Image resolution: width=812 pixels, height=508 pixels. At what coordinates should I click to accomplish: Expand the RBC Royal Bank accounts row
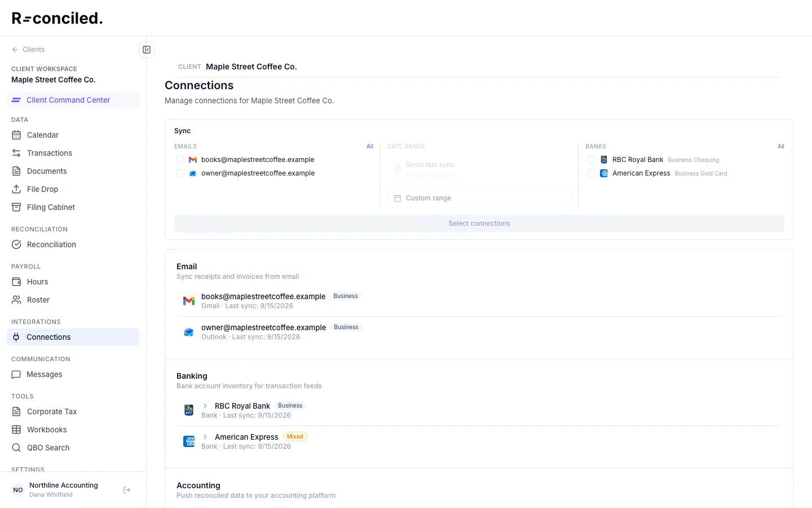pos(205,406)
